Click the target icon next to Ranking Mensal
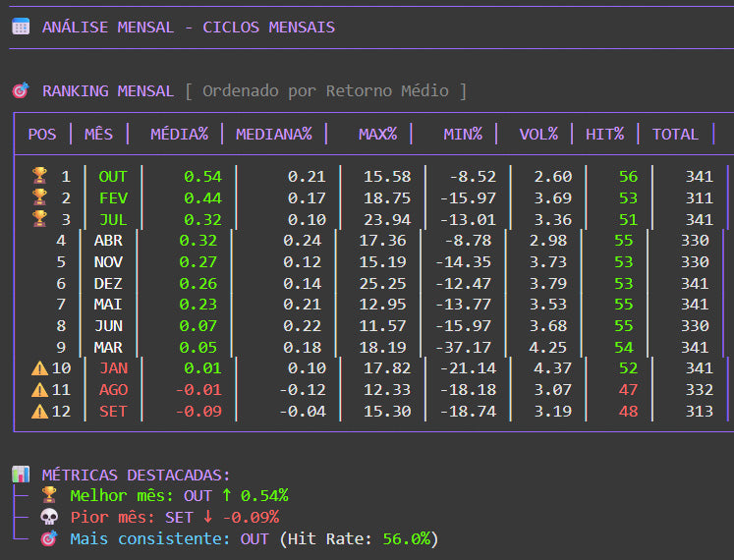This screenshot has width=734, height=560. [x=21, y=91]
